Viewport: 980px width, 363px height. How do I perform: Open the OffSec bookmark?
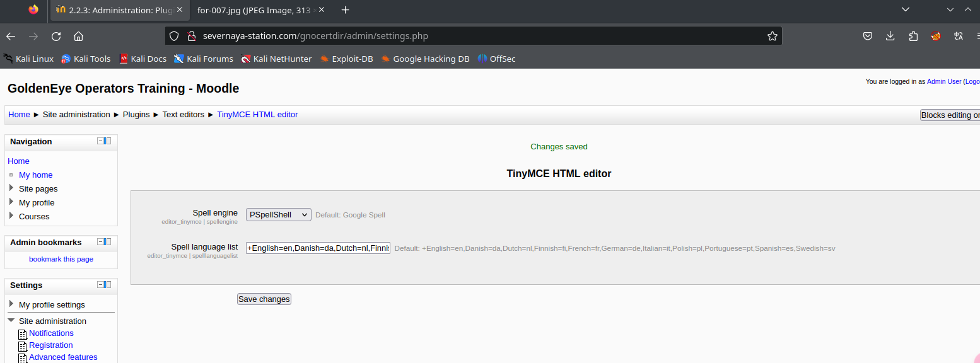click(x=496, y=59)
